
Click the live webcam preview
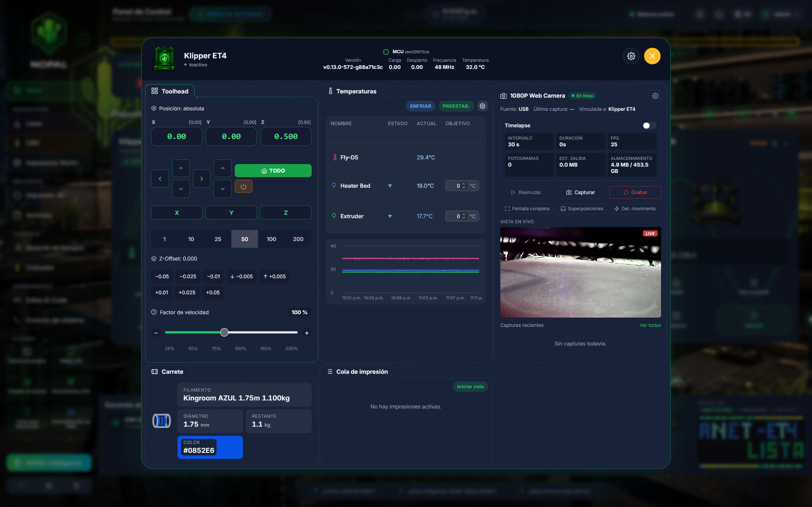click(580, 272)
